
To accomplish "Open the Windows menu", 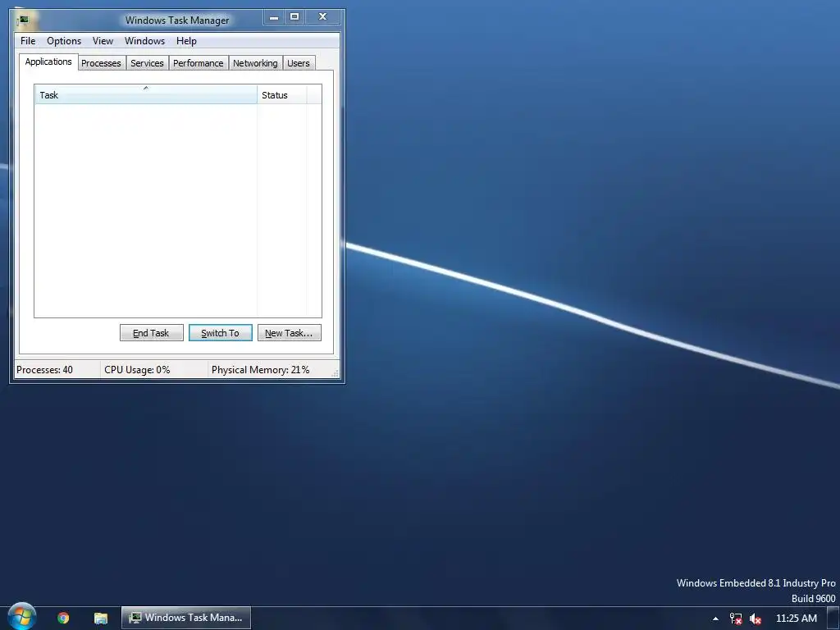I will click(x=144, y=41).
